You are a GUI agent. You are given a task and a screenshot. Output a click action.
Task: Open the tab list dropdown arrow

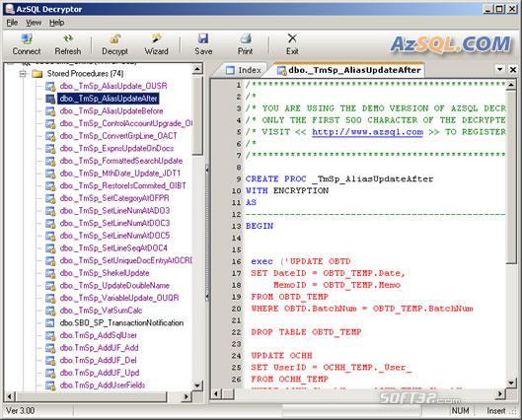499,69
